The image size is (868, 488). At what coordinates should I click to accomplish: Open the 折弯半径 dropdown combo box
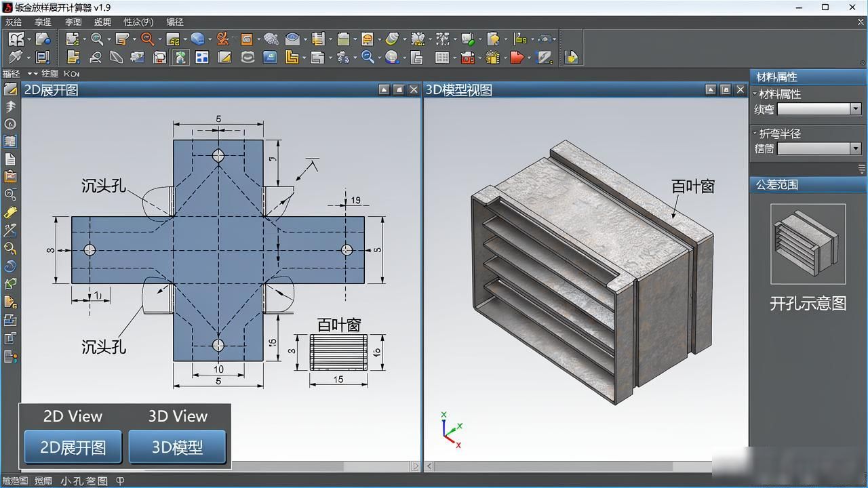click(819, 148)
